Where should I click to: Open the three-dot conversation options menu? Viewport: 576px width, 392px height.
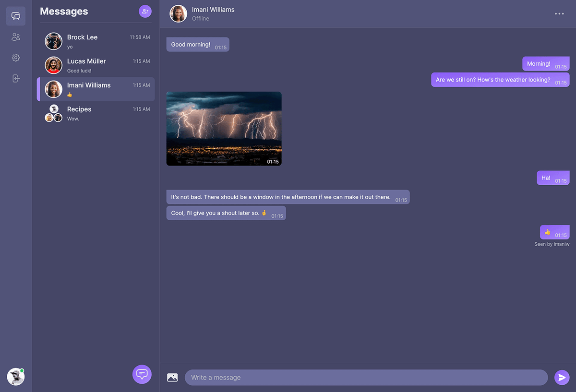(559, 13)
